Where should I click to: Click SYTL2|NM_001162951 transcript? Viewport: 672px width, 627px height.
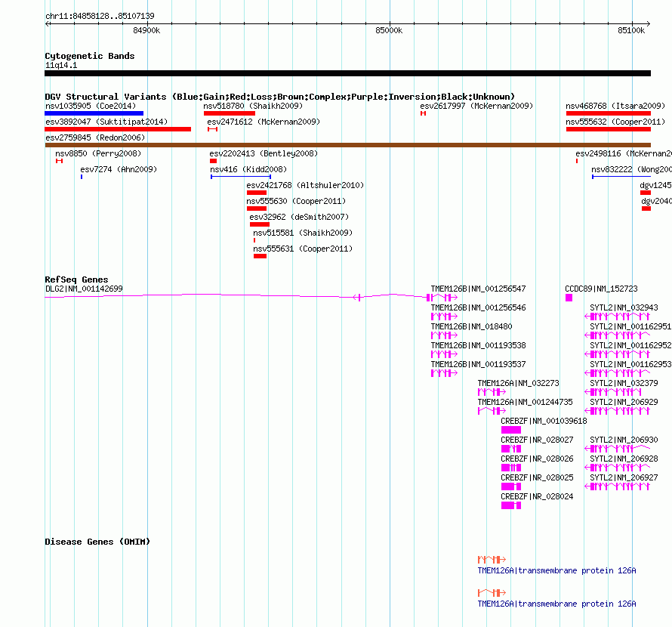[x=618, y=335]
